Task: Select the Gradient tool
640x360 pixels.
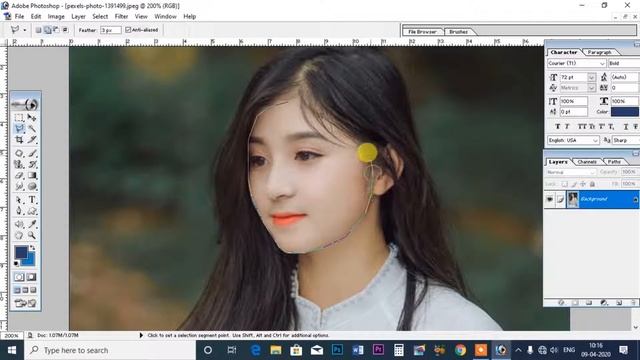Action: [32, 176]
